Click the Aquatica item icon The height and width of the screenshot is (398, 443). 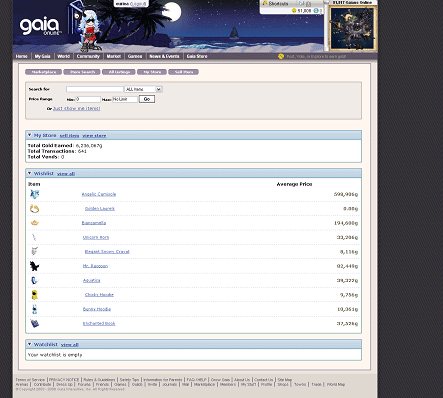[x=35, y=280]
